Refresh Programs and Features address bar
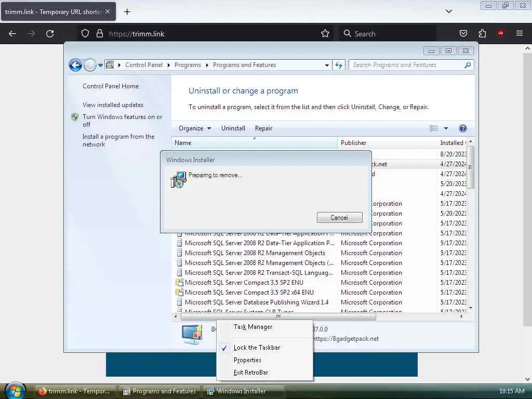 coord(339,65)
